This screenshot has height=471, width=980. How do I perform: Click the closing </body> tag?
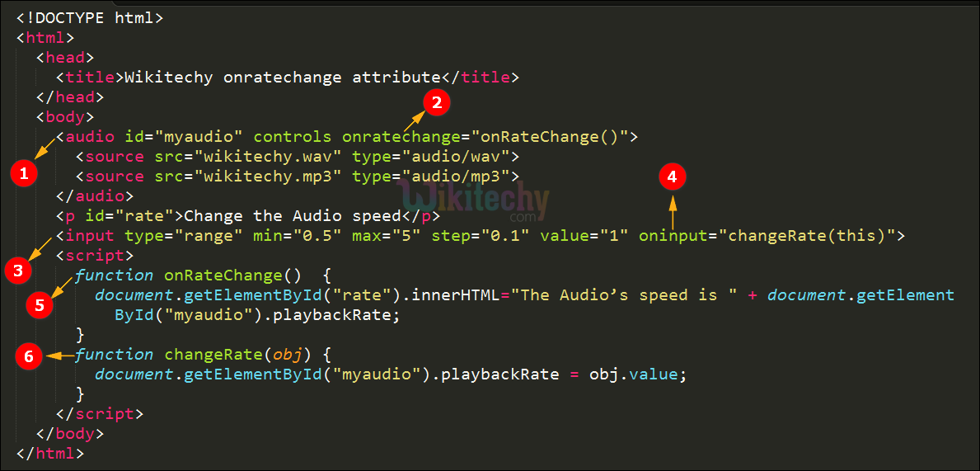pos(71,434)
